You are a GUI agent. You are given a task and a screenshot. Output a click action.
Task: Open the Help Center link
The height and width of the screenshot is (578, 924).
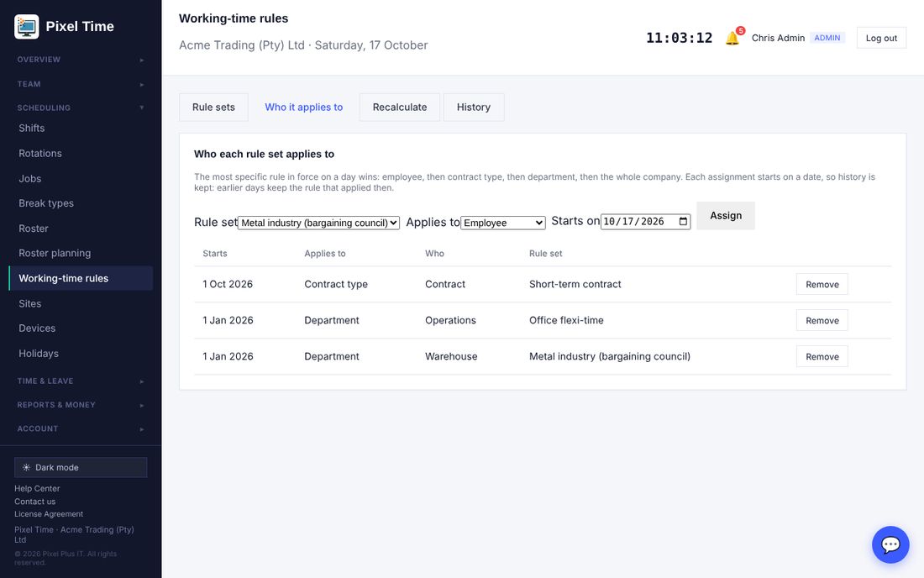pos(37,488)
